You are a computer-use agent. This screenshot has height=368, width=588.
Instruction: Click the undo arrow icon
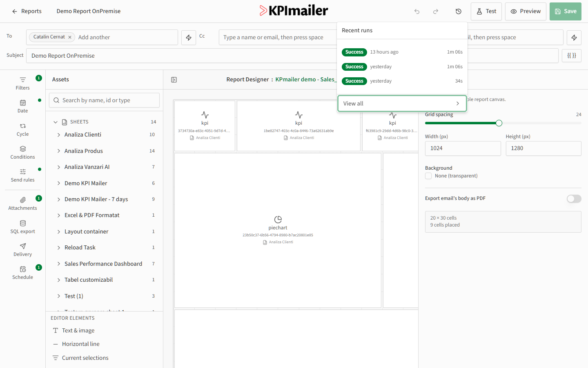tap(417, 11)
